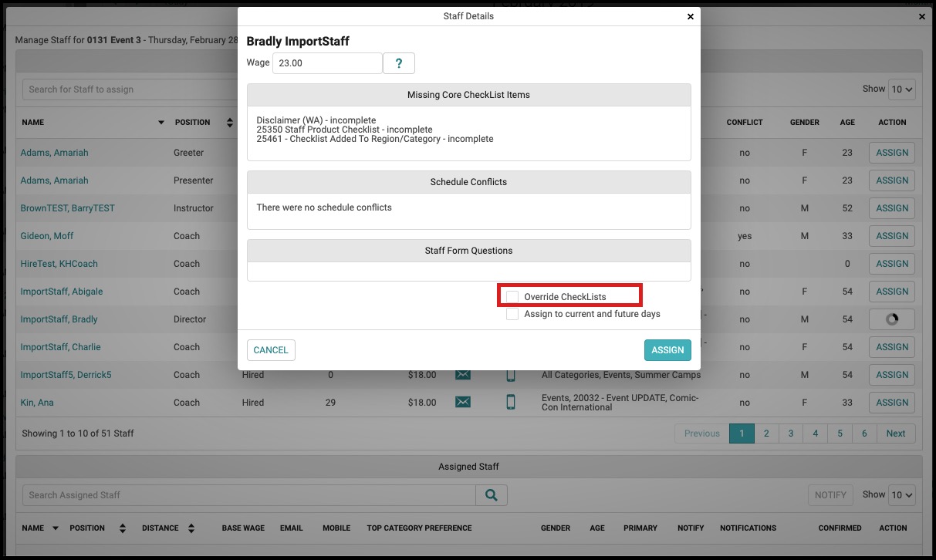Open ImportStaff, Charlie name link
936x560 pixels.
tap(60, 347)
